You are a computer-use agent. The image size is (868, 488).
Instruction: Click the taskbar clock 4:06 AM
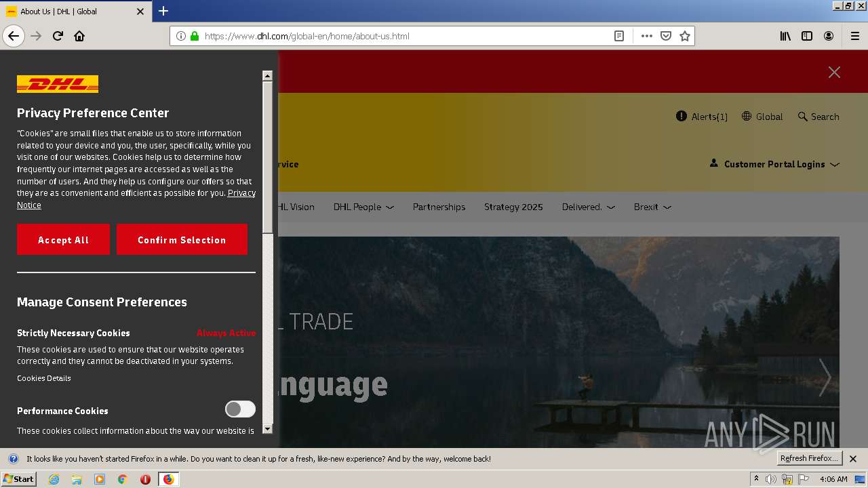click(833, 479)
